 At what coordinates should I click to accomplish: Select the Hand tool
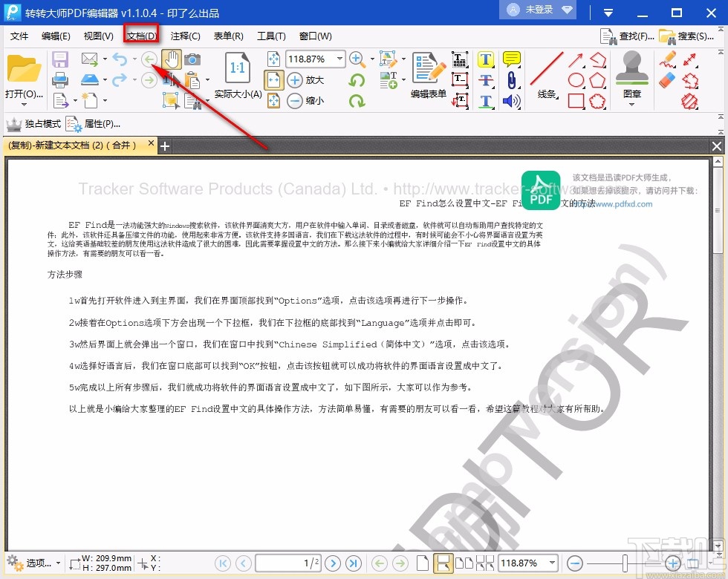point(172,59)
